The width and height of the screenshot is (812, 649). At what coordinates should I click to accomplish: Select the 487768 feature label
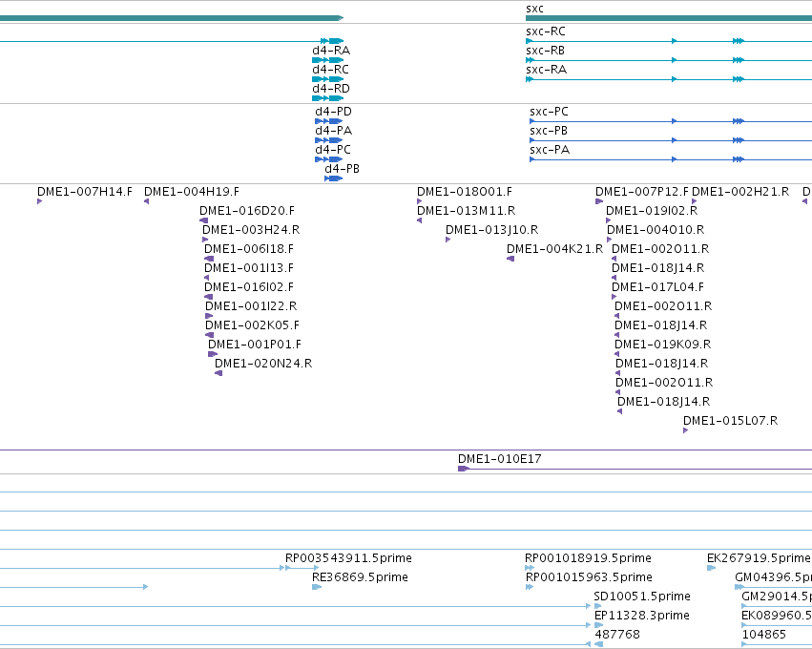(x=617, y=635)
